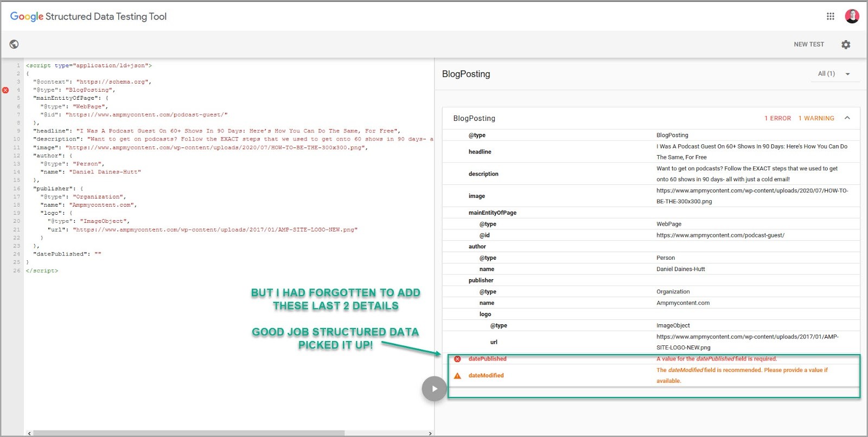
Task: Start a NEW TEST
Action: point(808,44)
